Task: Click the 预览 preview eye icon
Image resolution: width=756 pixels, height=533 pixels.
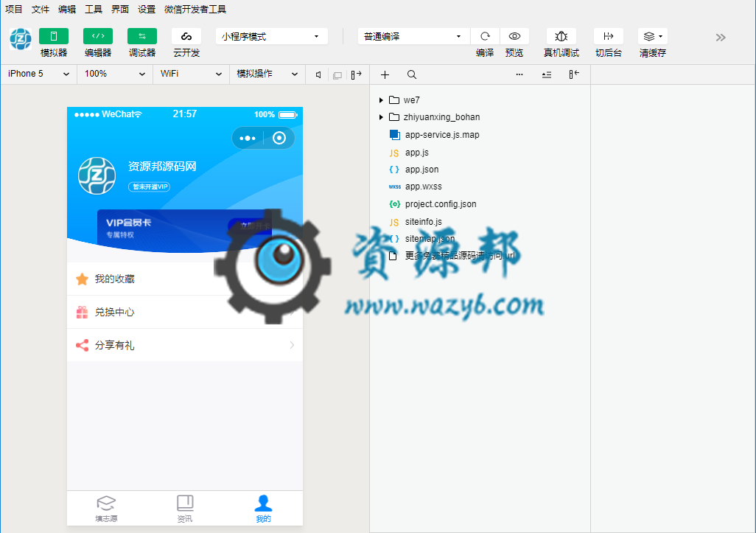Action: 514,36
